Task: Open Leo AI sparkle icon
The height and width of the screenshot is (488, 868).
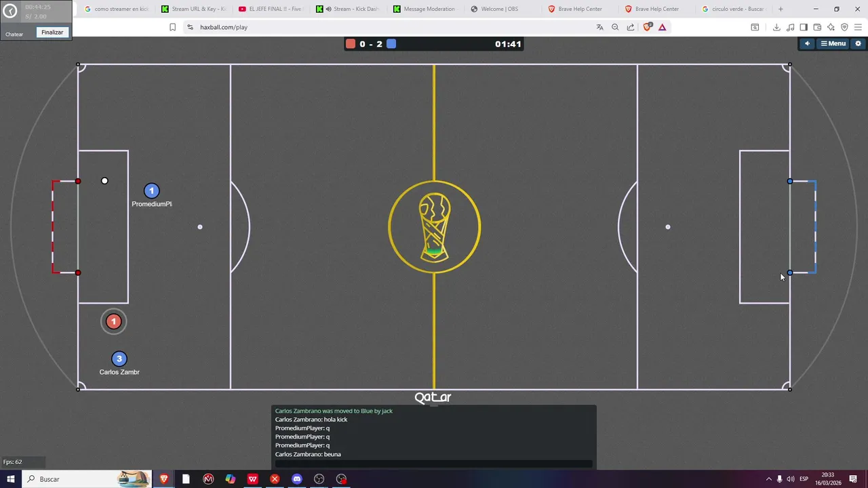Action: click(x=831, y=27)
